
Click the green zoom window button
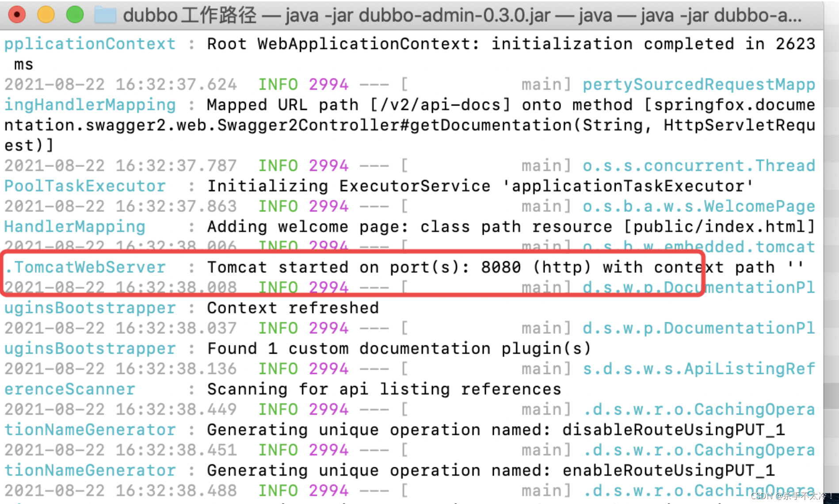(x=75, y=15)
